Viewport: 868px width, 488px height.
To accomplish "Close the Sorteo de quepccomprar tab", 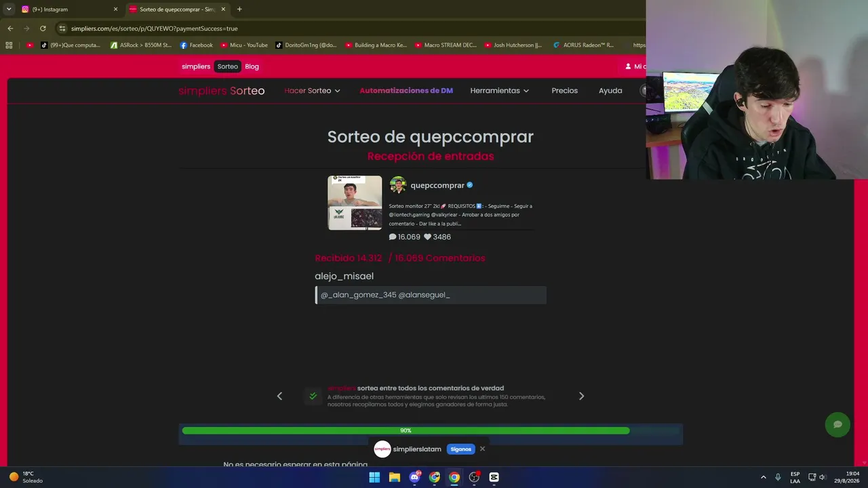I will pos(223,9).
